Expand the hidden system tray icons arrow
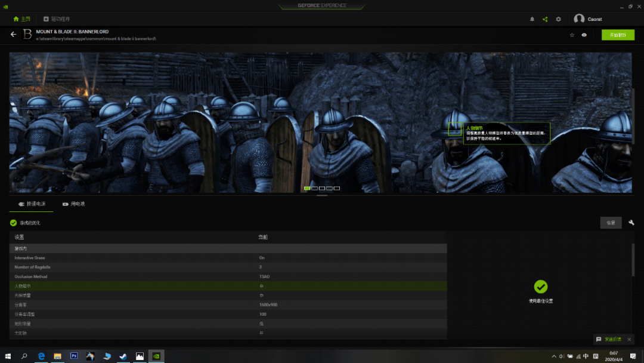This screenshot has height=363, width=644. tap(554, 356)
